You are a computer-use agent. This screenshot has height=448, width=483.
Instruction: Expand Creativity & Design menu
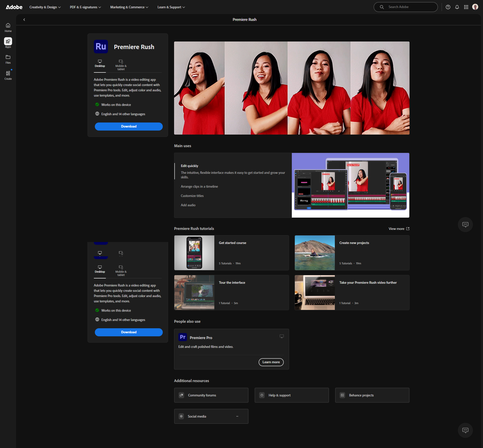45,7
